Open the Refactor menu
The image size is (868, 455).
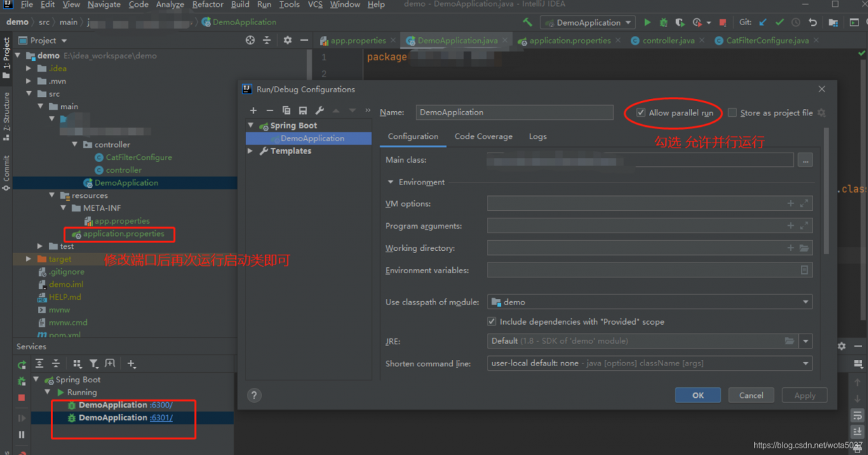[208, 5]
